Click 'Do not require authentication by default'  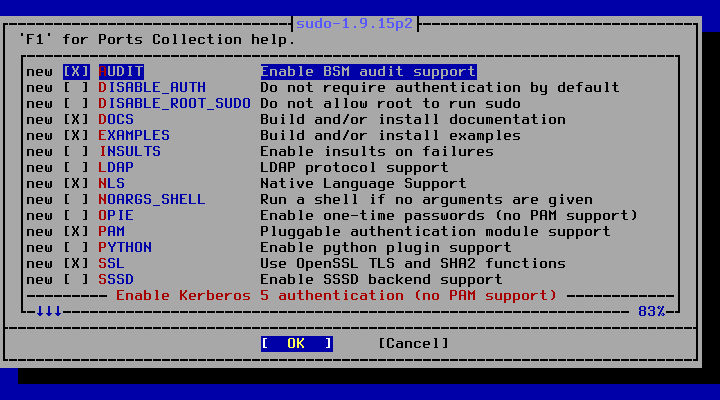click(x=440, y=88)
